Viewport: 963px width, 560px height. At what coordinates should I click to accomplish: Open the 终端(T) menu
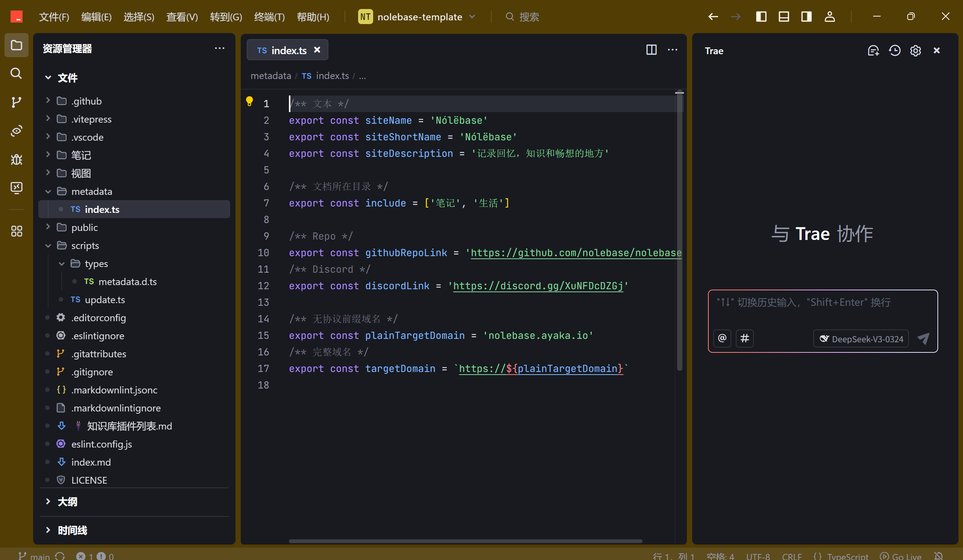coord(269,17)
